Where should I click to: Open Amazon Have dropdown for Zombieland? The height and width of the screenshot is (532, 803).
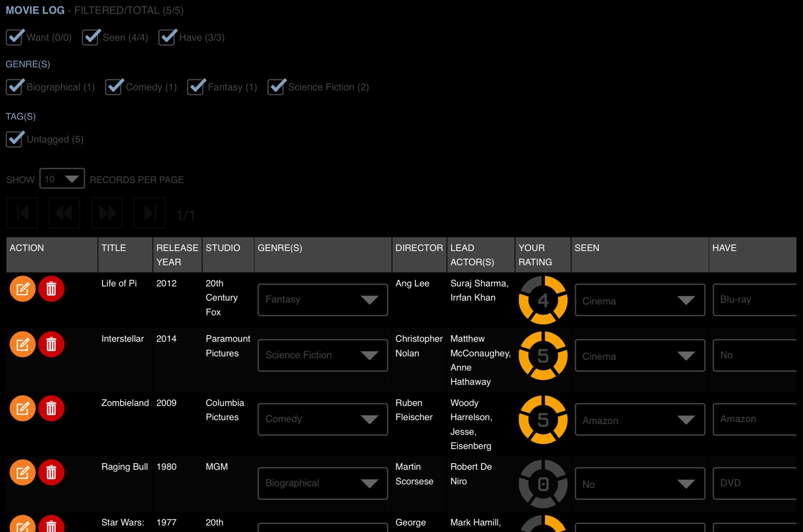(755, 419)
